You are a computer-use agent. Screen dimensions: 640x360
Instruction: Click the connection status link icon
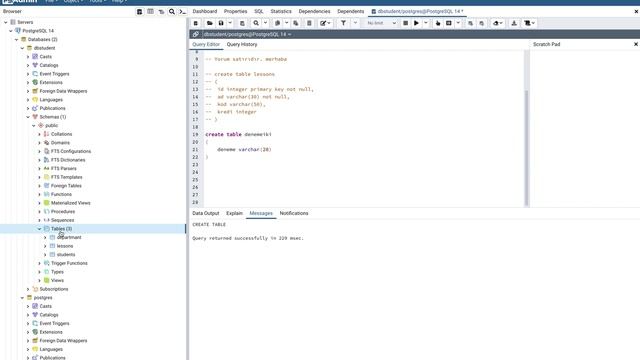(196, 34)
